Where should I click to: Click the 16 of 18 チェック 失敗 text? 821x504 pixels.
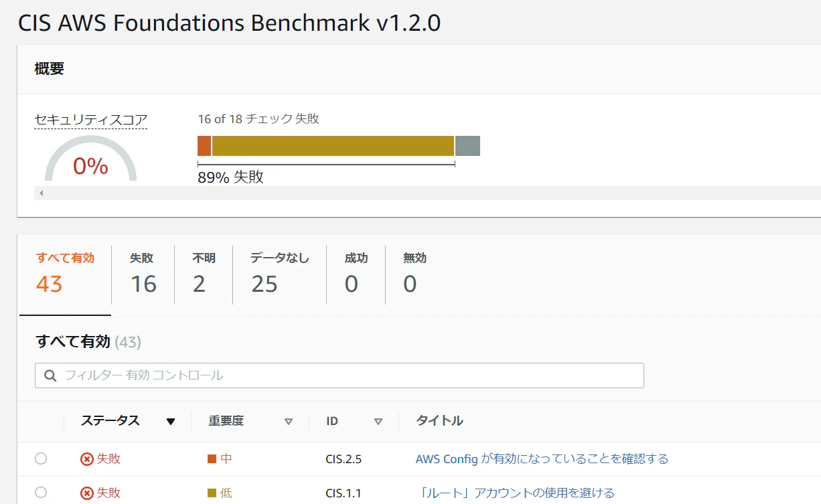(258, 119)
